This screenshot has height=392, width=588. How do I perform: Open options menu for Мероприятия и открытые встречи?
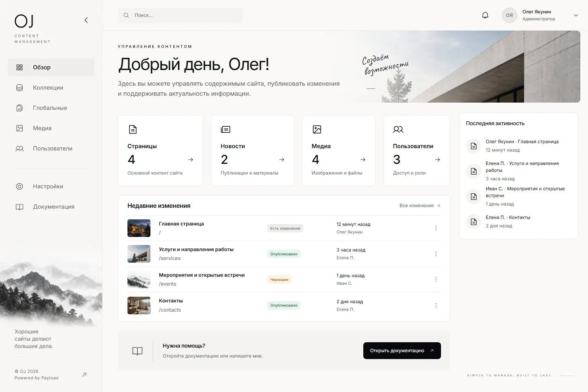click(x=436, y=279)
